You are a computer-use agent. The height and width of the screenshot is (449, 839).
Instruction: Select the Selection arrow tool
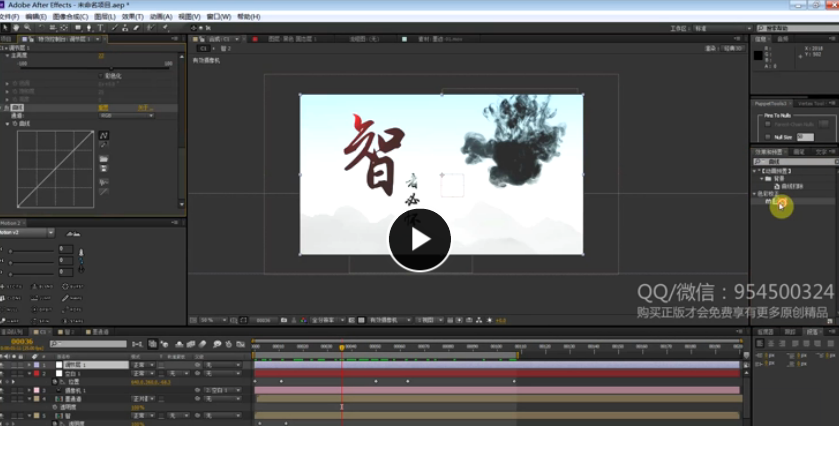(5, 28)
